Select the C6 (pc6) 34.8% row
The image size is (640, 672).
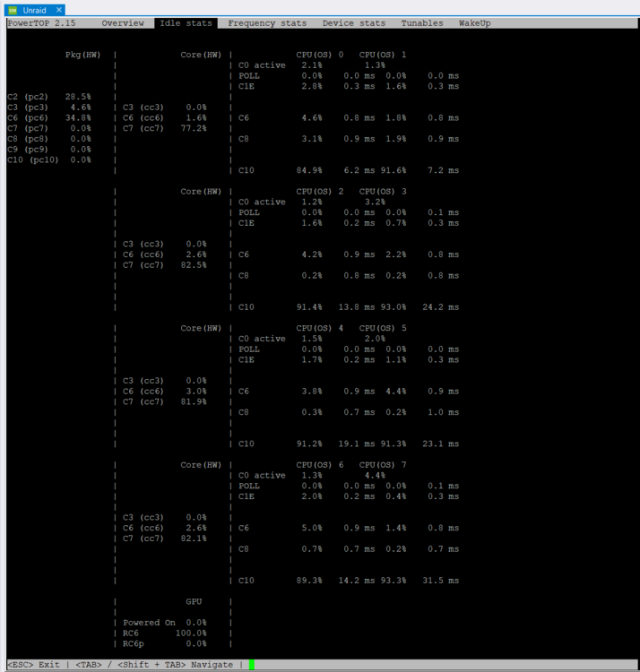pyautogui.click(x=49, y=118)
